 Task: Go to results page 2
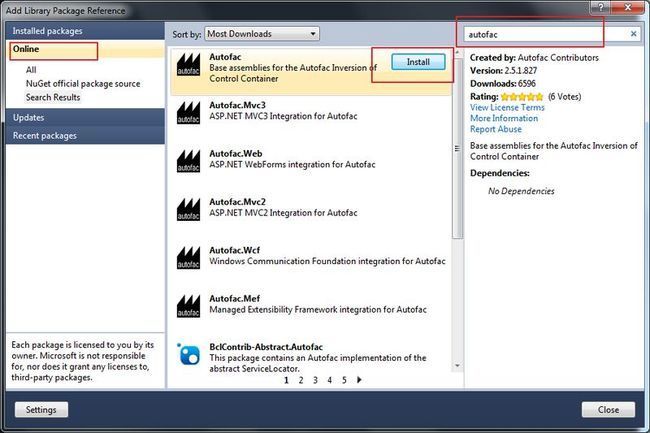tap(301, 380)
